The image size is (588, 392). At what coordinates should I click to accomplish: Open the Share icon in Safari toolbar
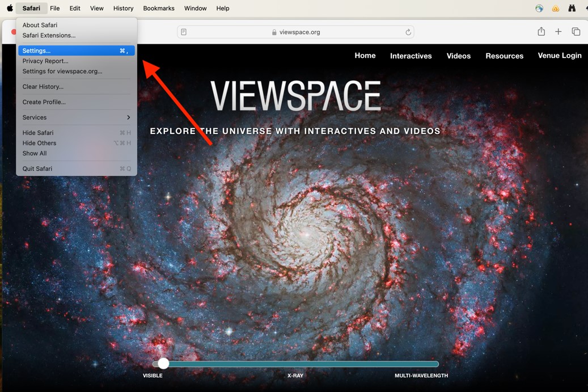click(541, 32)
